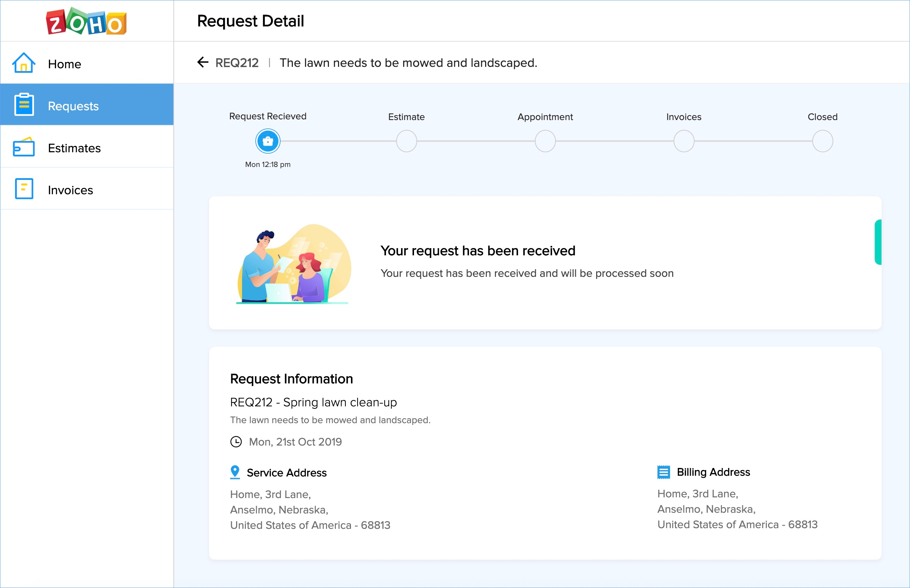Click the Appointment stage circle
910x588 pixels.
point(545,141)
